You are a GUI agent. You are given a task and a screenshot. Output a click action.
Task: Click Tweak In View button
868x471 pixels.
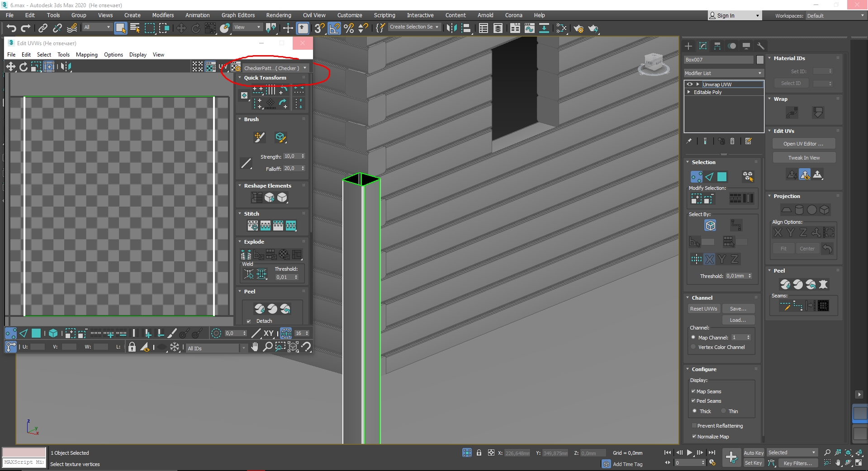click(x=804, y=158)
